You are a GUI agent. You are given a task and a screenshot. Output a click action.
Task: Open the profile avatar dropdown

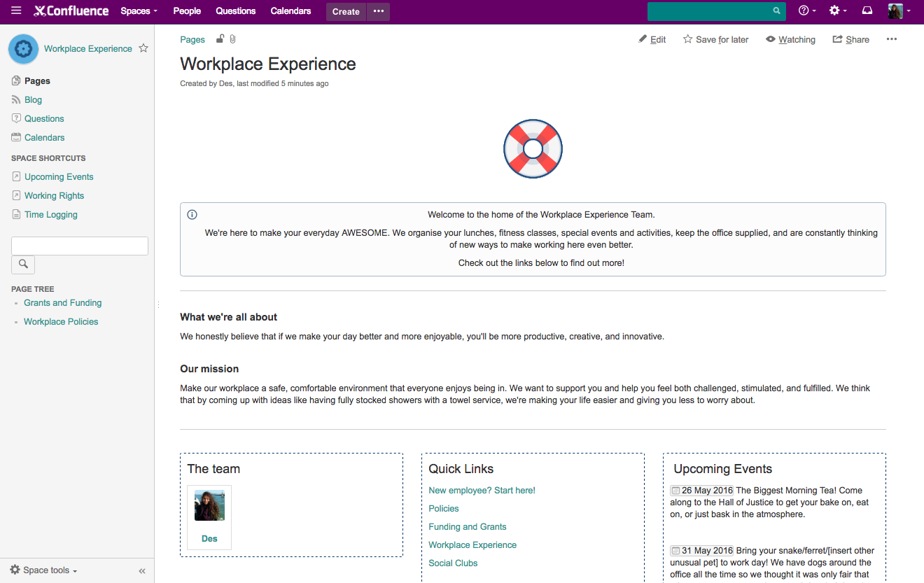[x=898, y=10]
